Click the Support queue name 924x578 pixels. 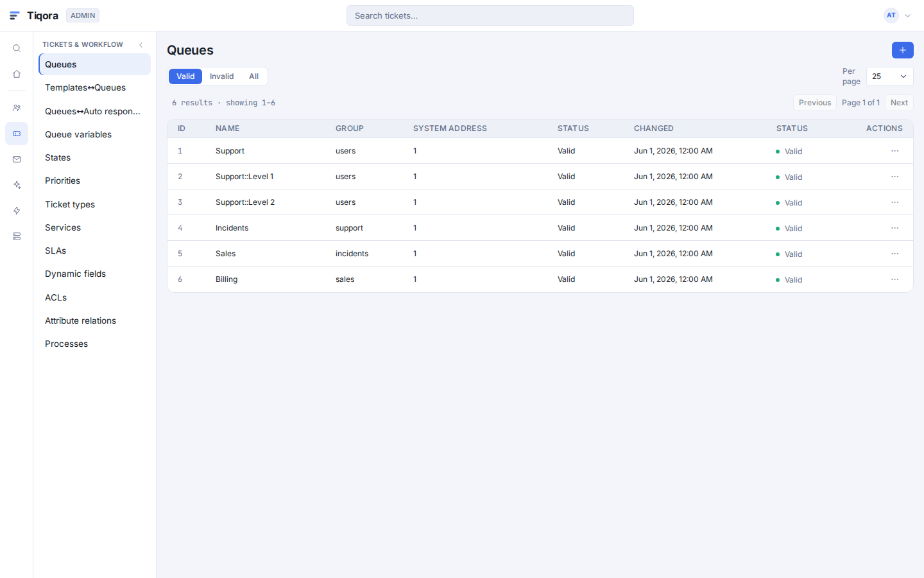pyautogui.click(x=230, y=151)
